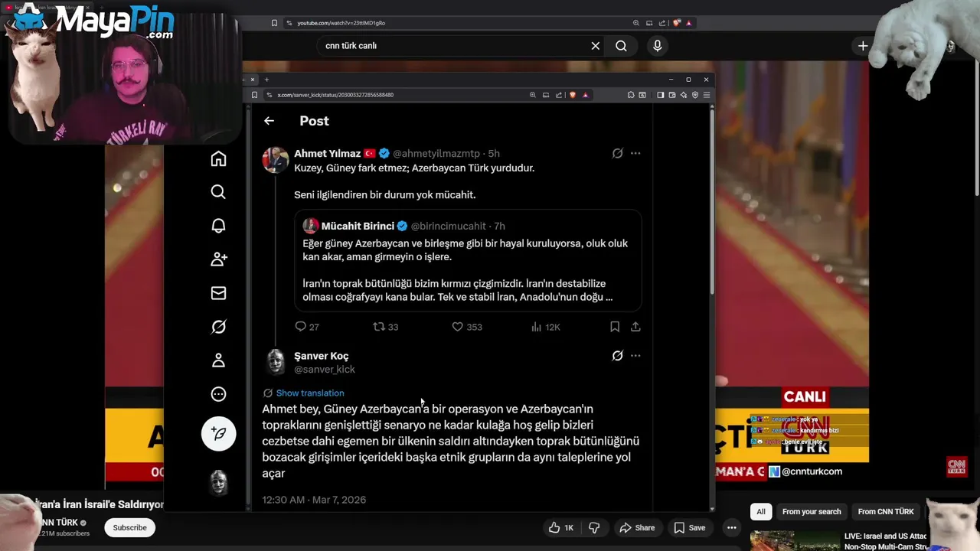The image size is (980, 551).
Task: Open Notifications bell in the X sidebar
Action: (x=218, y=226)
